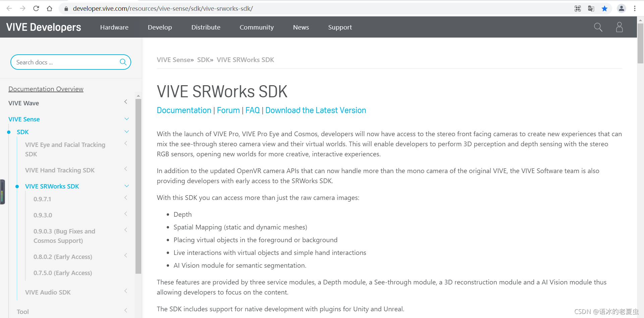644x318 pixels.
Task: Reload the page
Action: pyautogui.click(x=36, y=8)
